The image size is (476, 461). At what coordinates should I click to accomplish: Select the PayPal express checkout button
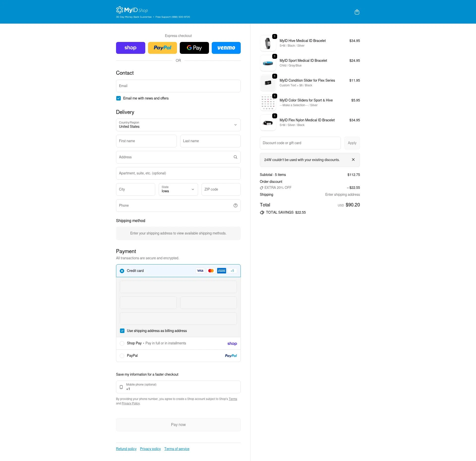[162, 48]
